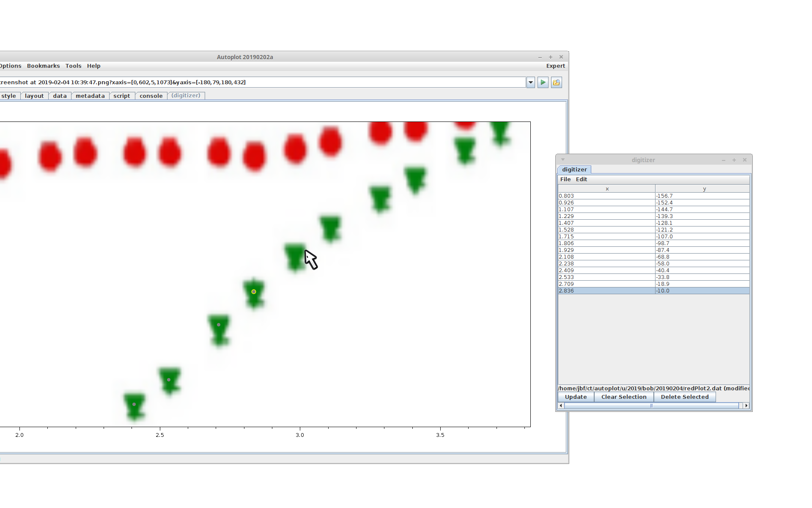This screenshot has width=812, height=508.
Task: Select the table row with x 1.715
Action: click(x=654, y=237)
